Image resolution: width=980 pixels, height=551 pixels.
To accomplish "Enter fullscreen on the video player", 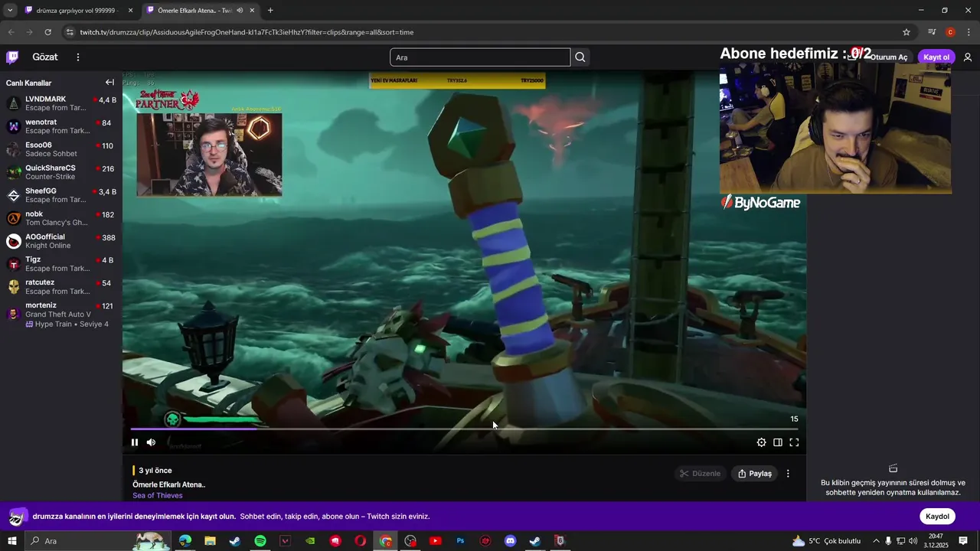I will coord(794,442).
